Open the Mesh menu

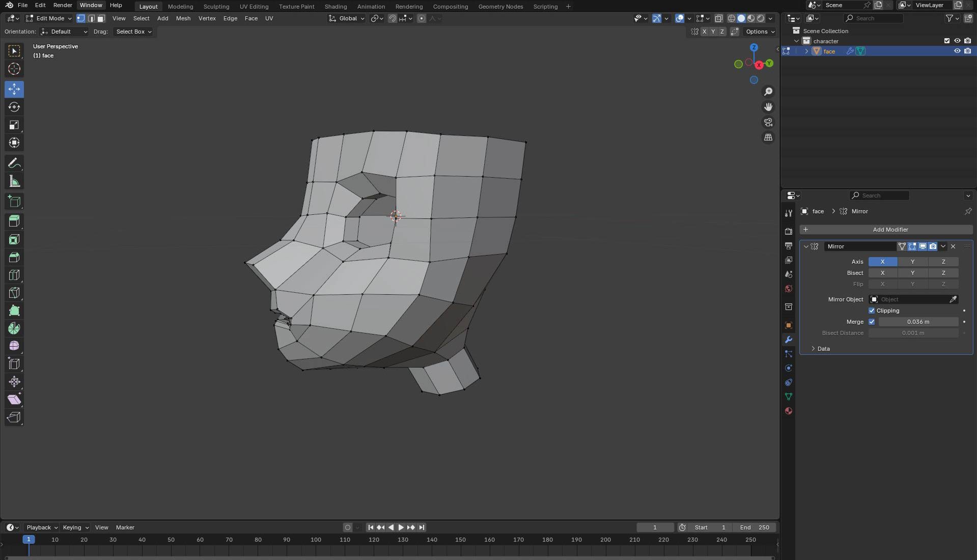(x=183, y=18)
